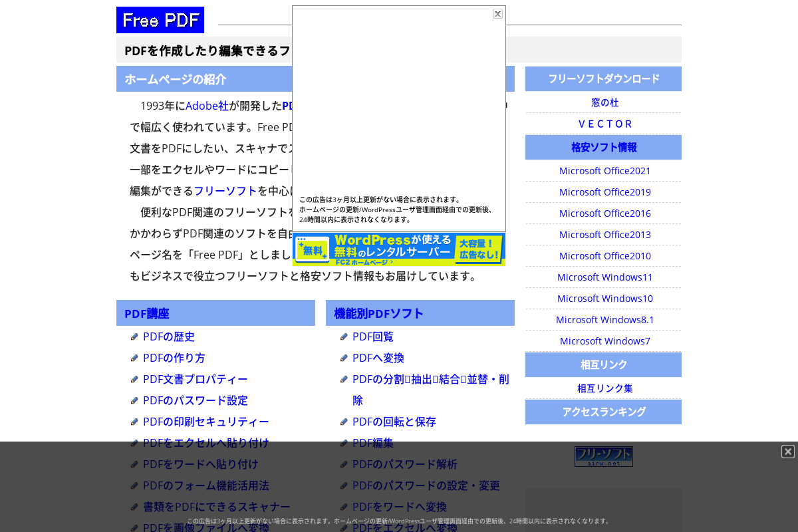Open PDFをワードへ貼り付け article
Image resolution: width=798 pixels, height=532 pixels.
[x=201, y=464]
